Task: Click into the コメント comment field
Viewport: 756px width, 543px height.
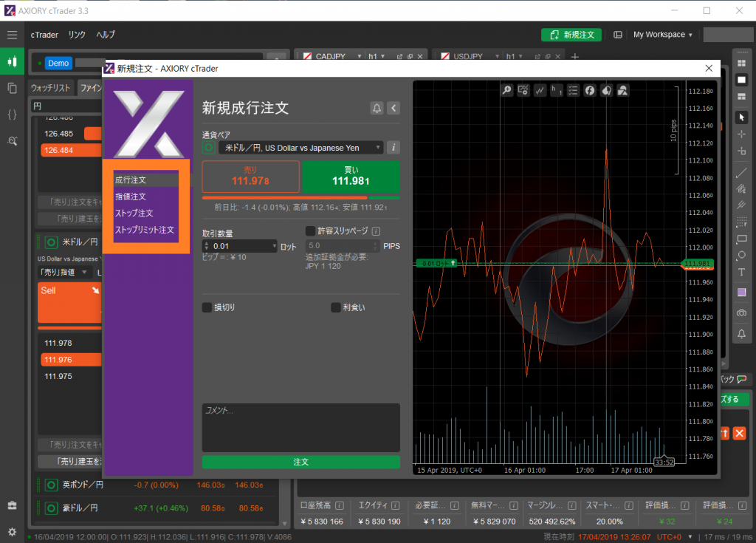Action: pyautogui.click(x=301, y=428)
